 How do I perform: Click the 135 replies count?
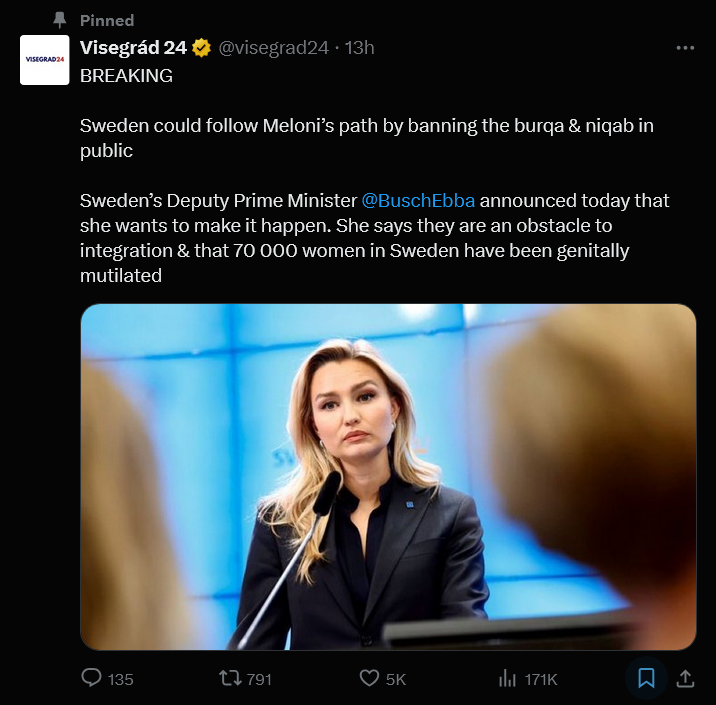(x=120, y=679)
